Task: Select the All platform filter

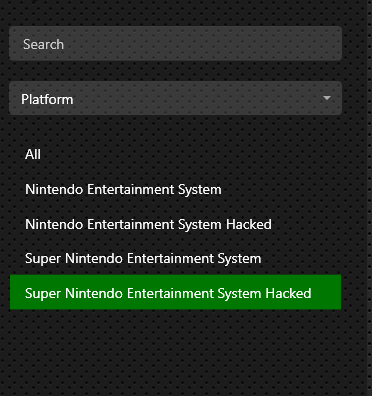Action: pos(175,154)
